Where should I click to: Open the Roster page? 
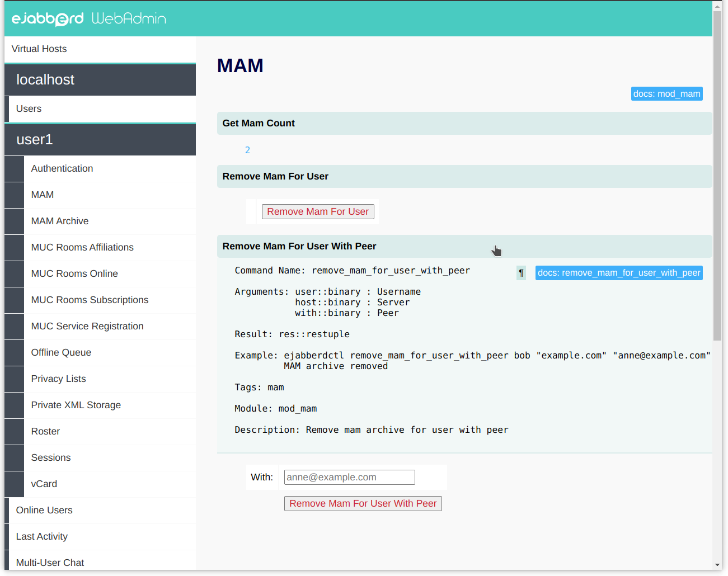(x=110, y=432)
